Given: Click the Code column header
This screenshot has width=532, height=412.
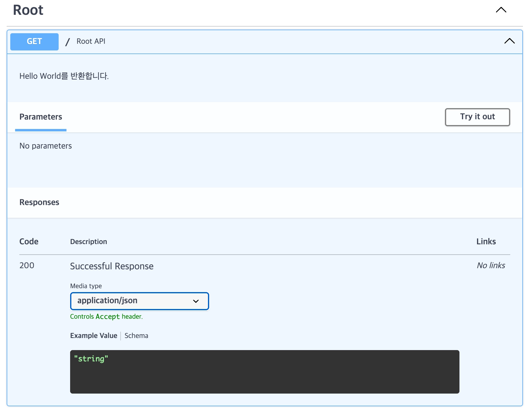Looking at the screenshot, I should tap(29, 242).
